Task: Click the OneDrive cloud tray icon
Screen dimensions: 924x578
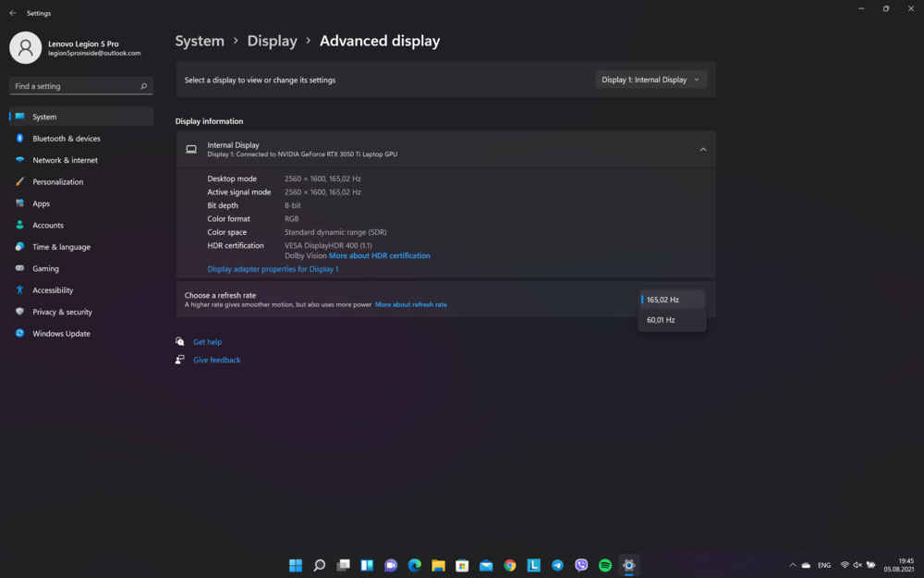Action: (x=806, y=565)
